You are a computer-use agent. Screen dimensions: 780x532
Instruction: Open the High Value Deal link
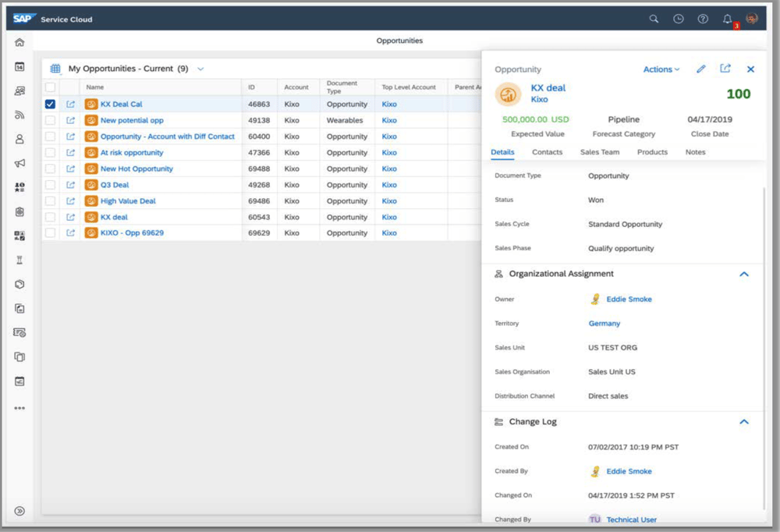pos(128,201)
